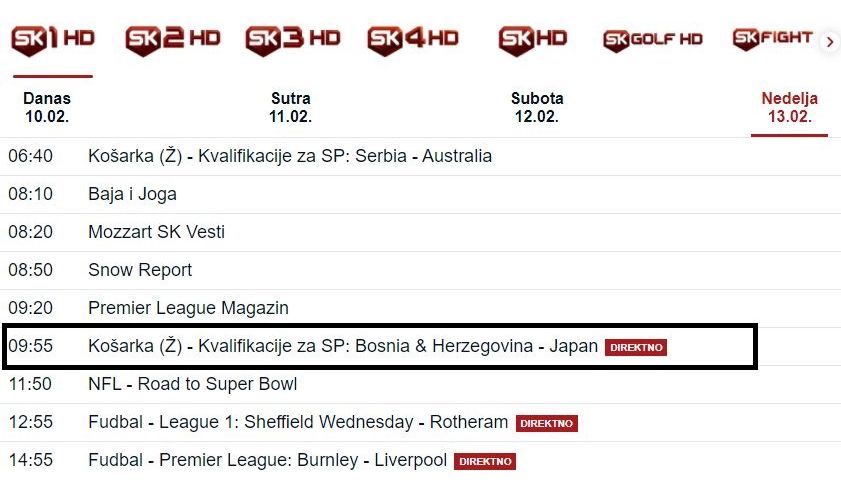Select the Snow Report listing

coord(140,270)
